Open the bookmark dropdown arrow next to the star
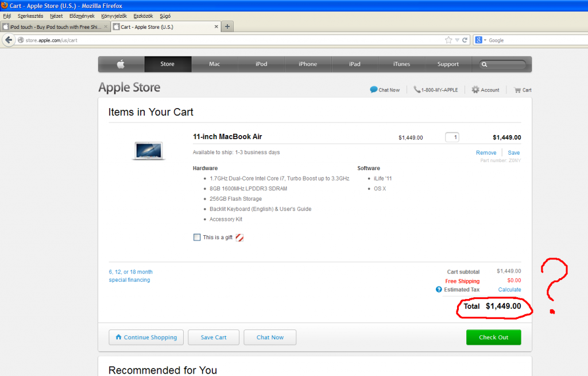This screenshot has width=588, height=376. (457, 40)
